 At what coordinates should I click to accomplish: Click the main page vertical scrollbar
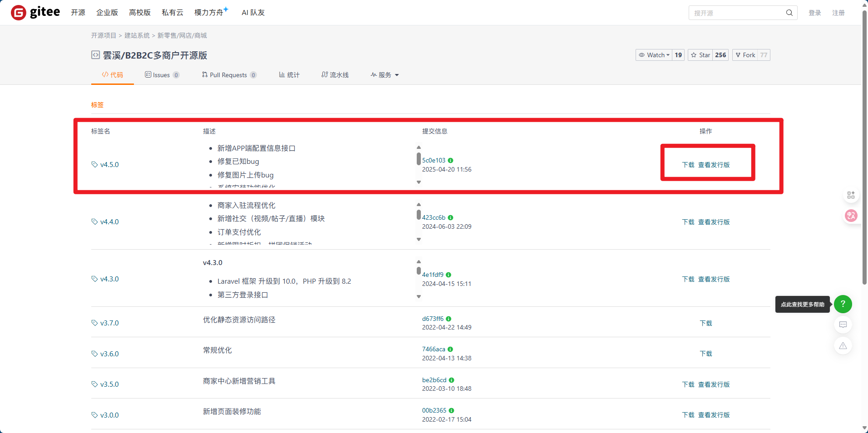point(864,148)
